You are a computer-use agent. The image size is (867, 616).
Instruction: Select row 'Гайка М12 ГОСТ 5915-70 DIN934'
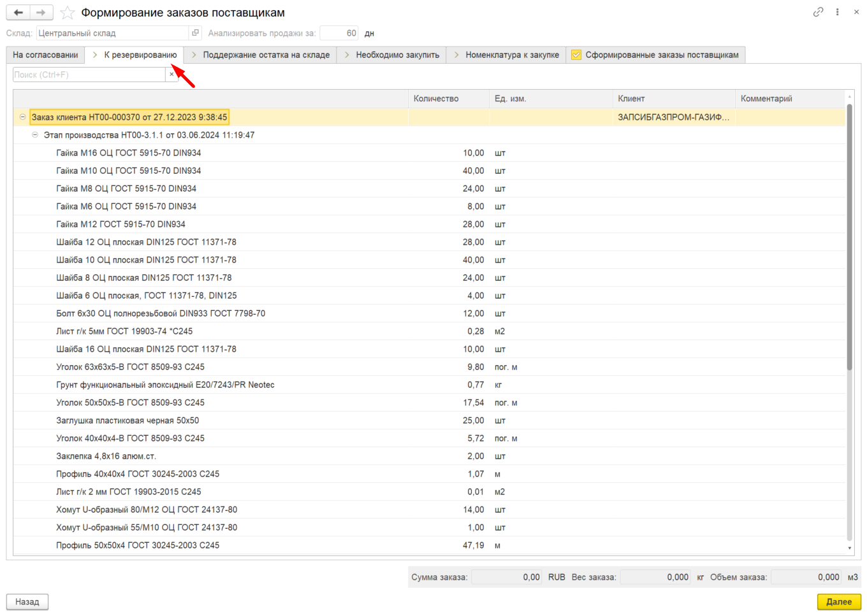(430, 224)
